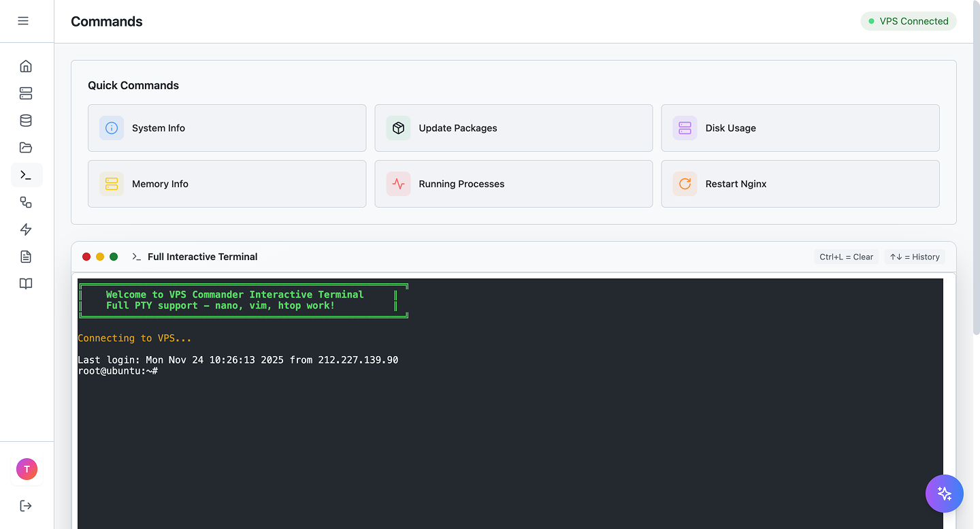Open quick actions via the lightning bolt icon
The image size is (980, 529).
[x=25, y=229]
